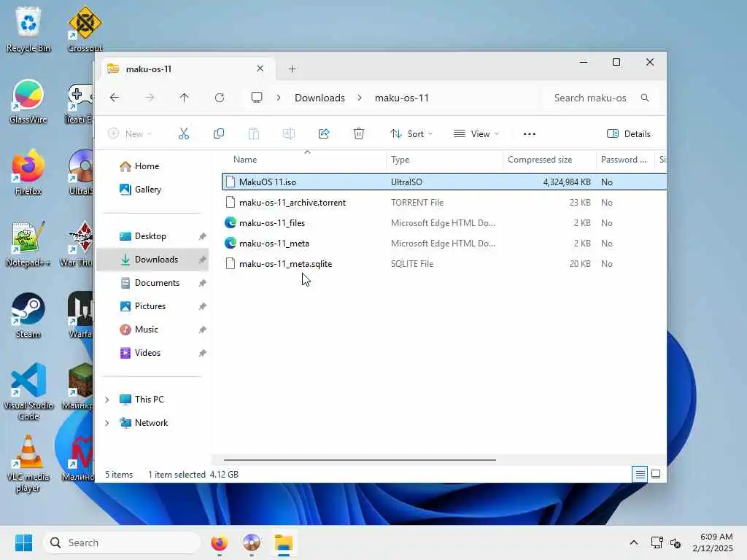Open VLC media player desktop shortcut

[x=28, y=464]
